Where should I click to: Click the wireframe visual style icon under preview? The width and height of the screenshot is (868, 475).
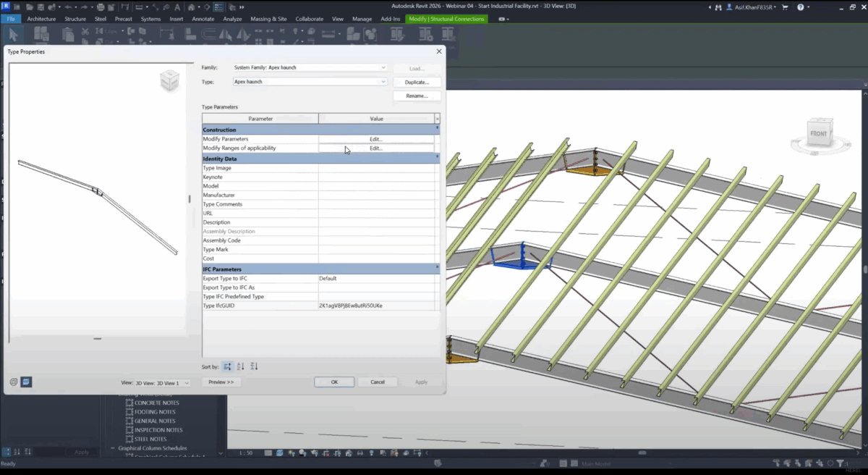click(x=14, y=382)
